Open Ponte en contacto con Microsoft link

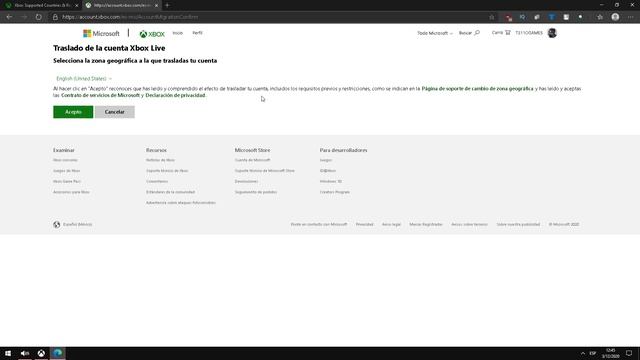click(x=319, y=224)
